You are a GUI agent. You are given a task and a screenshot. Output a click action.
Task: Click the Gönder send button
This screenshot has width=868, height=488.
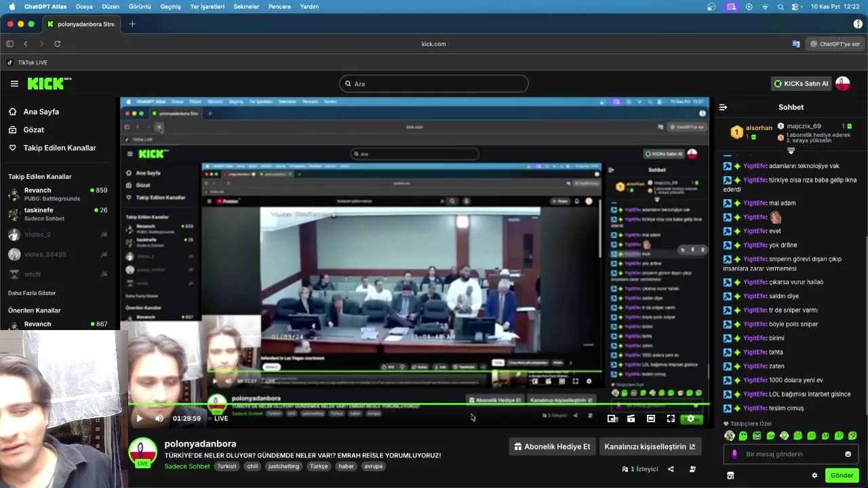842,475
